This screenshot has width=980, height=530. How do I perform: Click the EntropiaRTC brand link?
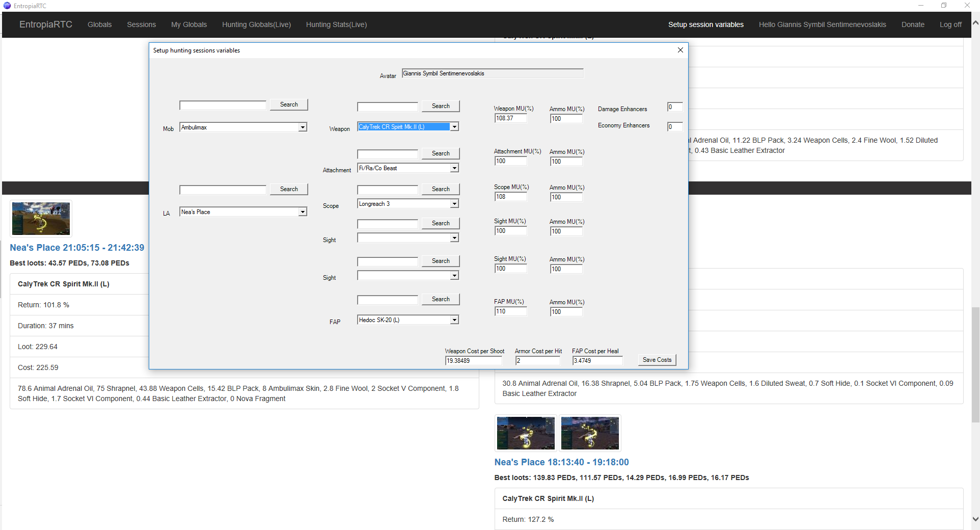point(46,24)
